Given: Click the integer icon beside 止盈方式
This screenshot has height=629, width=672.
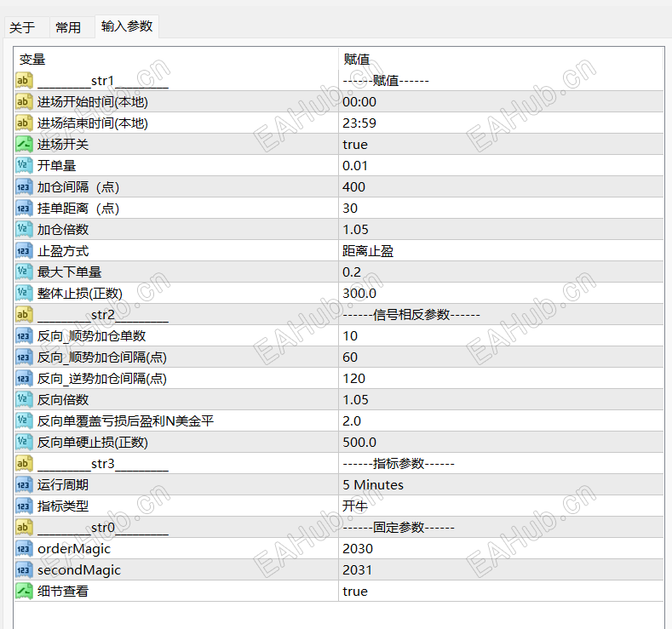Looking at the screenshot, I should [x=24, y=251].
